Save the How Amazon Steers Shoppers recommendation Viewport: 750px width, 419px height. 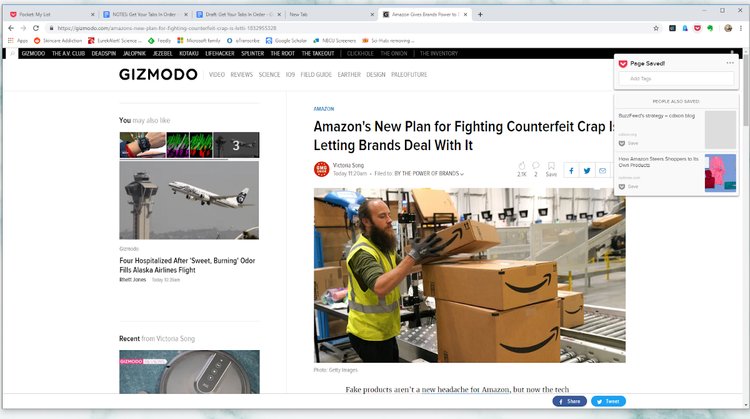629,187
